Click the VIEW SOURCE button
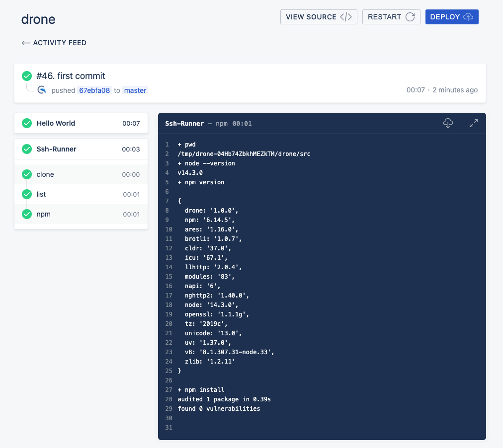 [319, 17]
